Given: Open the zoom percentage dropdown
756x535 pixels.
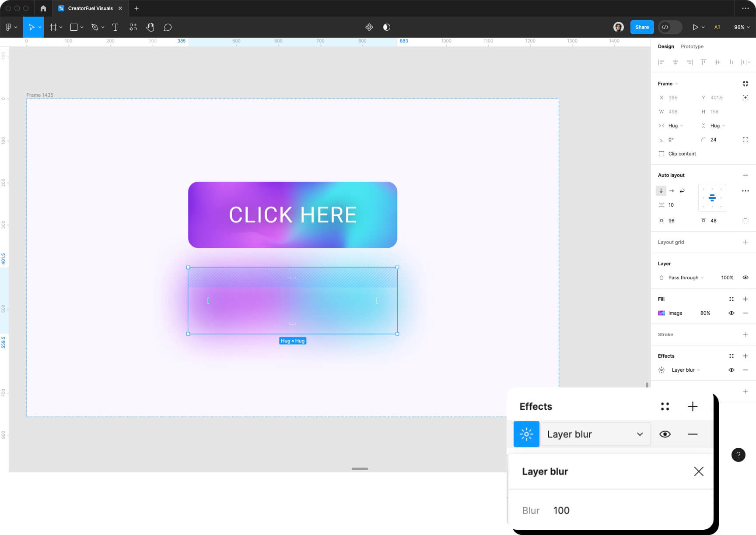Looking at the screenshot, I should click(x=742, y=27).
